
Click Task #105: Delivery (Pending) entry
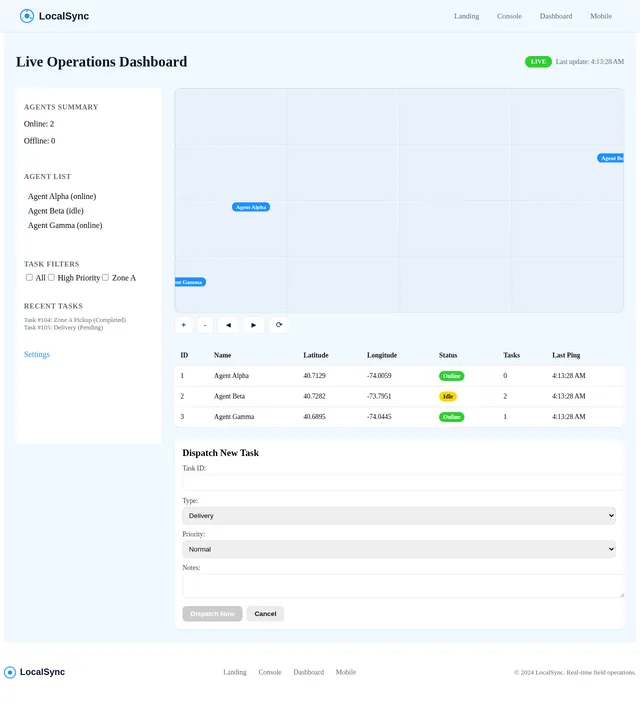(x=63, y=328)
